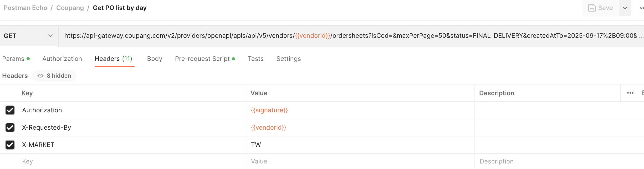
Task: Go to Postman Echo breadcrumb
Action: (25, 8)
